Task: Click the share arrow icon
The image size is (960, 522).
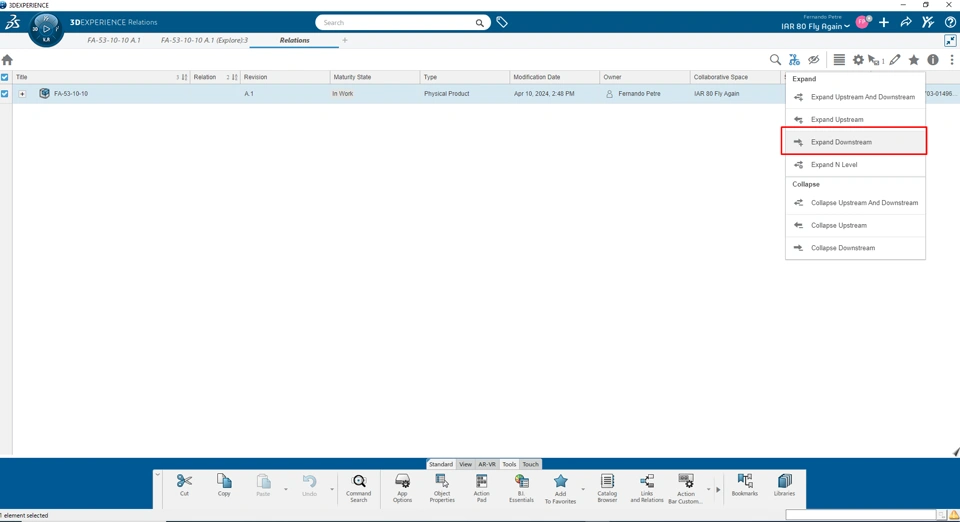Action: tap(906, 23)
